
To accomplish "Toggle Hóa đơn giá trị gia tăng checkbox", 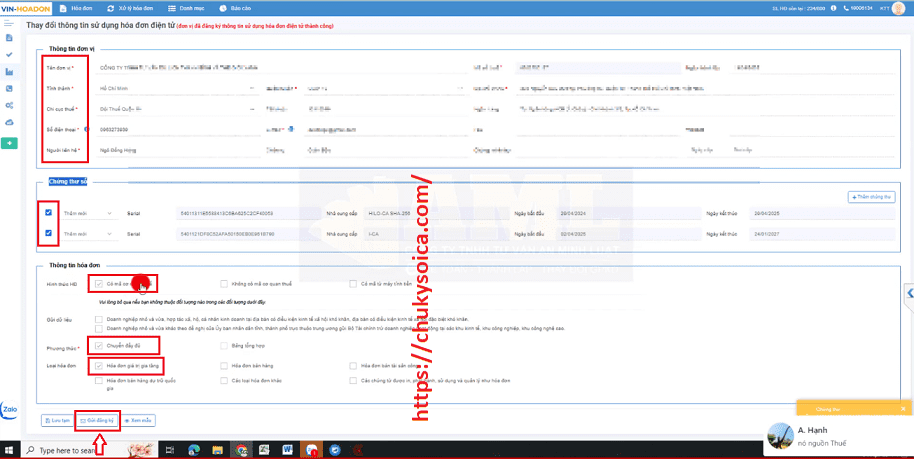I will [99, 366].
